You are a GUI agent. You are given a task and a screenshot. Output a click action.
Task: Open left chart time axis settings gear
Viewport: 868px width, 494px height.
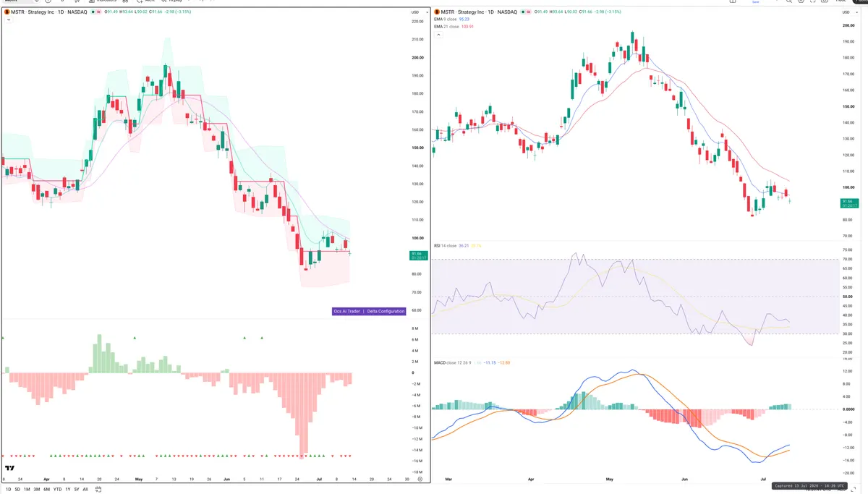(x=420, y=479)
